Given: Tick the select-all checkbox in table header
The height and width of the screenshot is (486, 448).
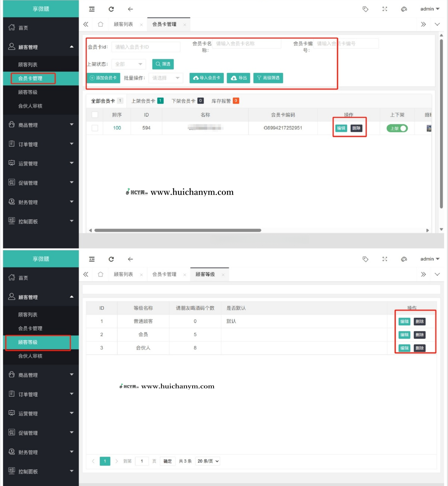Looking at the screenshot, I should 95,115.
